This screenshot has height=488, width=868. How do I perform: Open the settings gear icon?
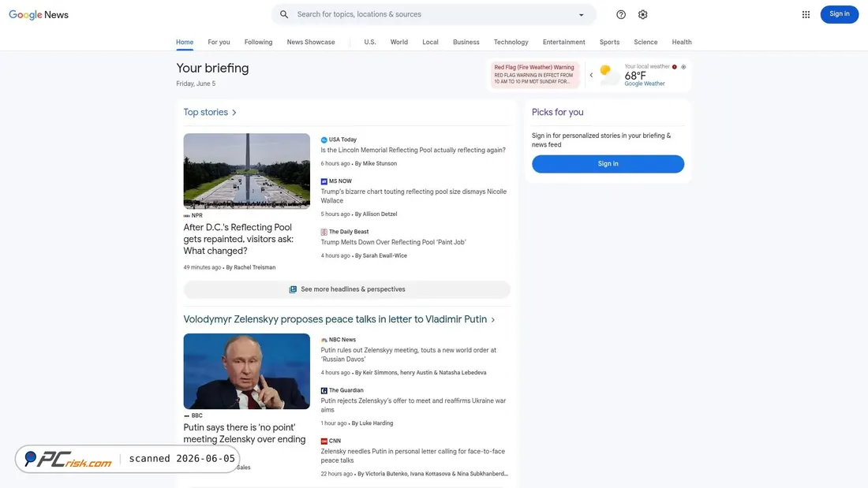coord(642,14)
